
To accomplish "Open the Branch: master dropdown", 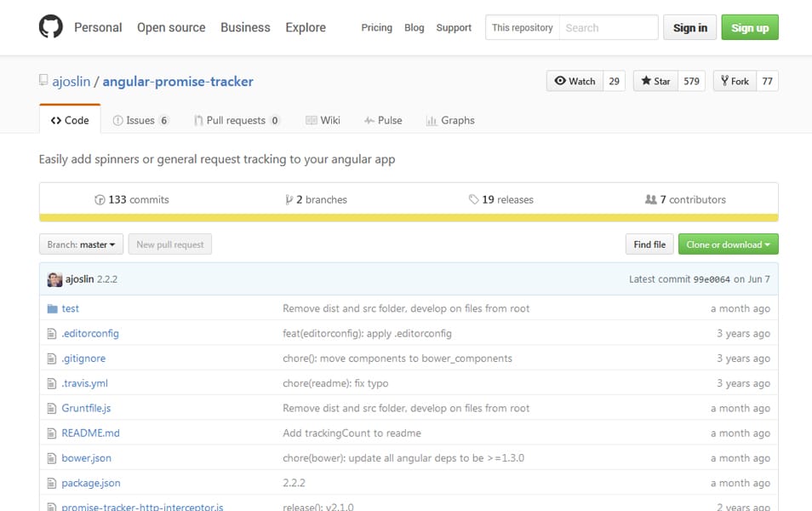I will (82, 244).
